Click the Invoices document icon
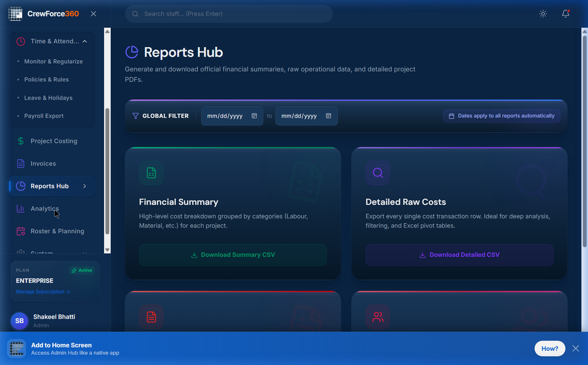The image size is (588, 365). pyautogui.click(x=20, y=163)
